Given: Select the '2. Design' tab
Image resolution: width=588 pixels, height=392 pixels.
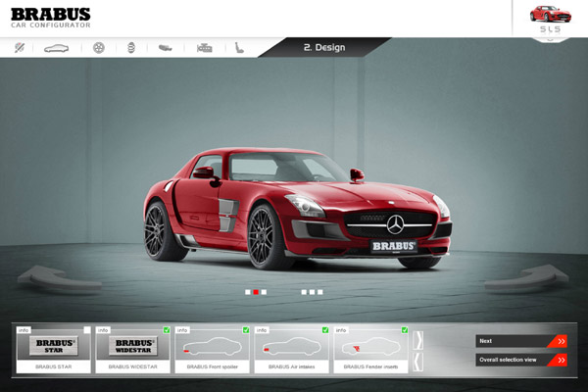Looking at the screenshot, I should [x=323, y=47].
